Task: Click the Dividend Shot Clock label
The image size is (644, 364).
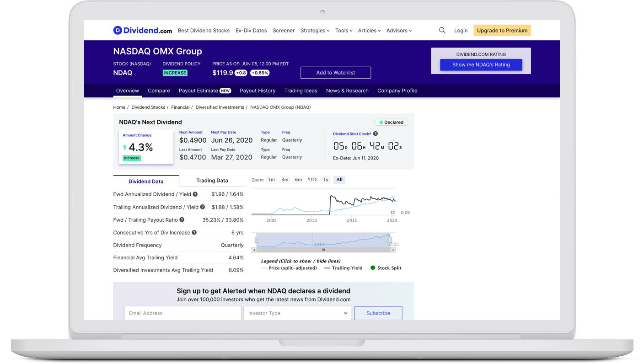Action: pyautogui.click(x=352, y=134)
